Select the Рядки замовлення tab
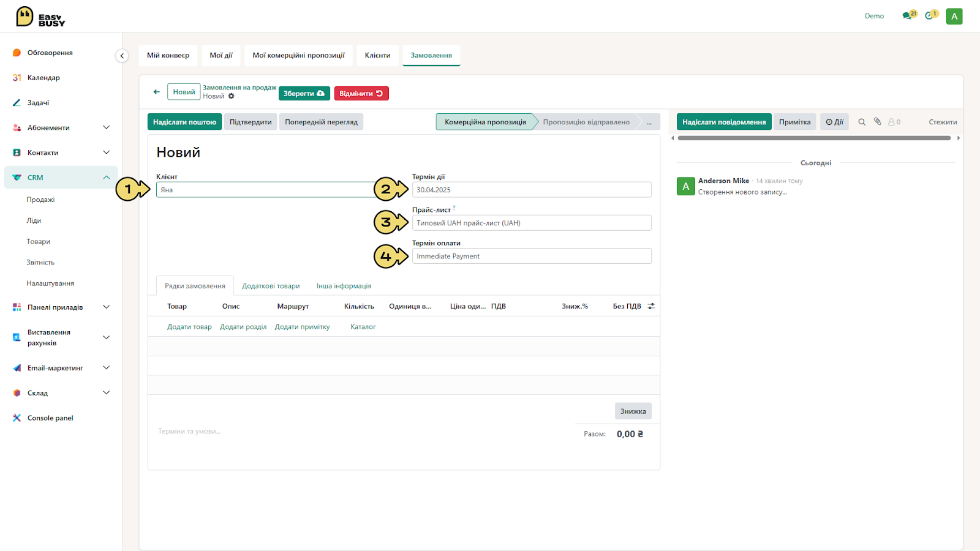 [195, 286]
